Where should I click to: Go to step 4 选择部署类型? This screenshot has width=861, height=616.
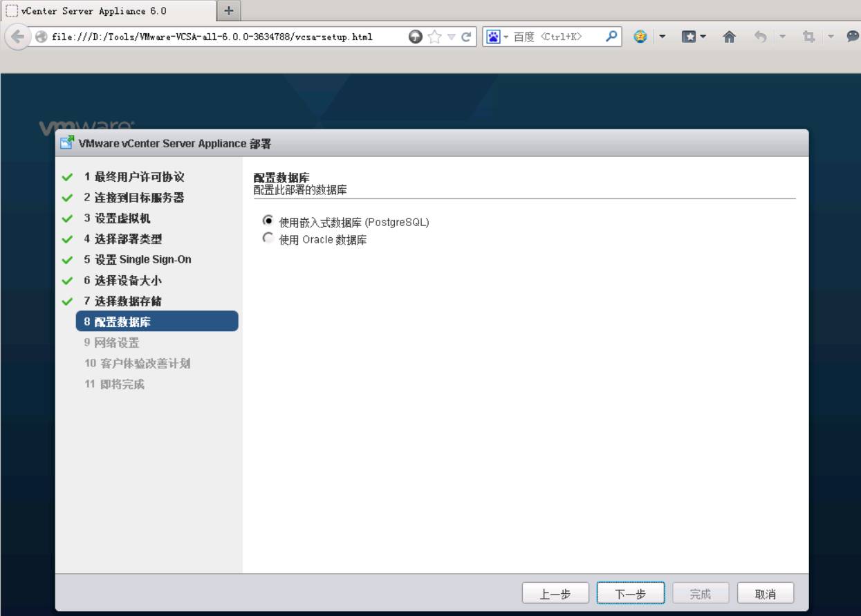(x=123, y=239)
